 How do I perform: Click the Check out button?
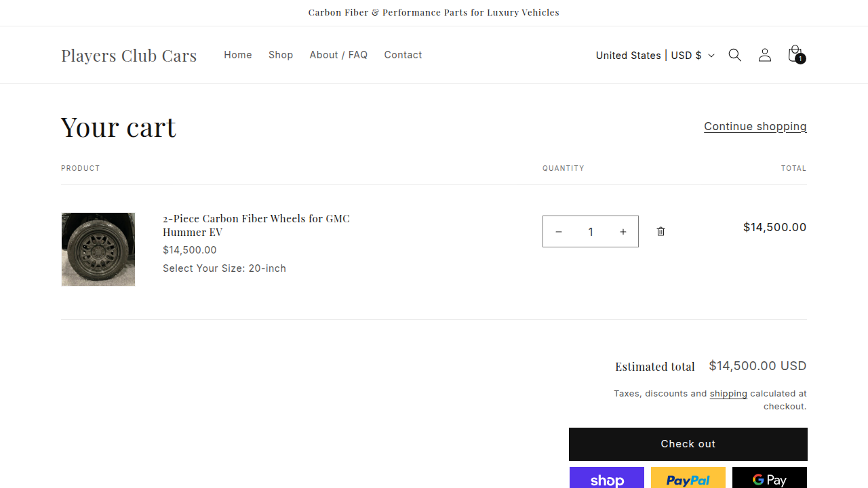tap(688, 444)
